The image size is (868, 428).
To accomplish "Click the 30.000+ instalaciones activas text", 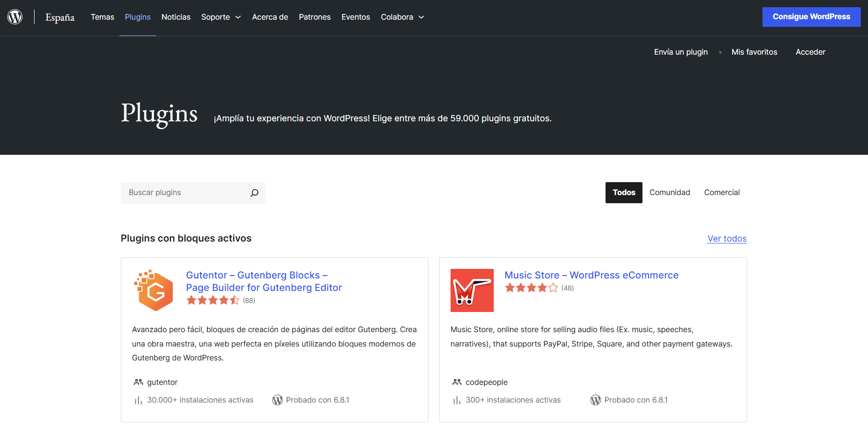I will click(200, 400).
